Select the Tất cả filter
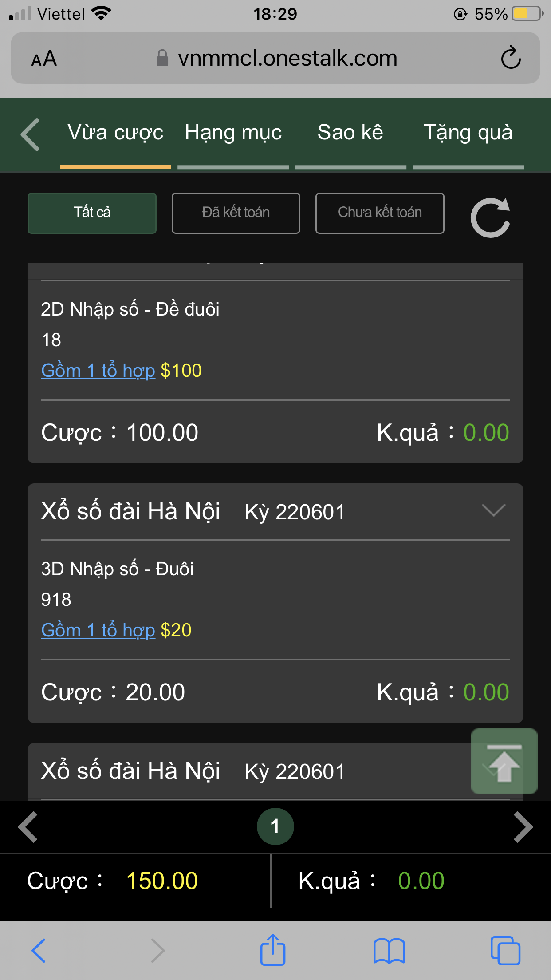551x980 pixels. (92, 213)
